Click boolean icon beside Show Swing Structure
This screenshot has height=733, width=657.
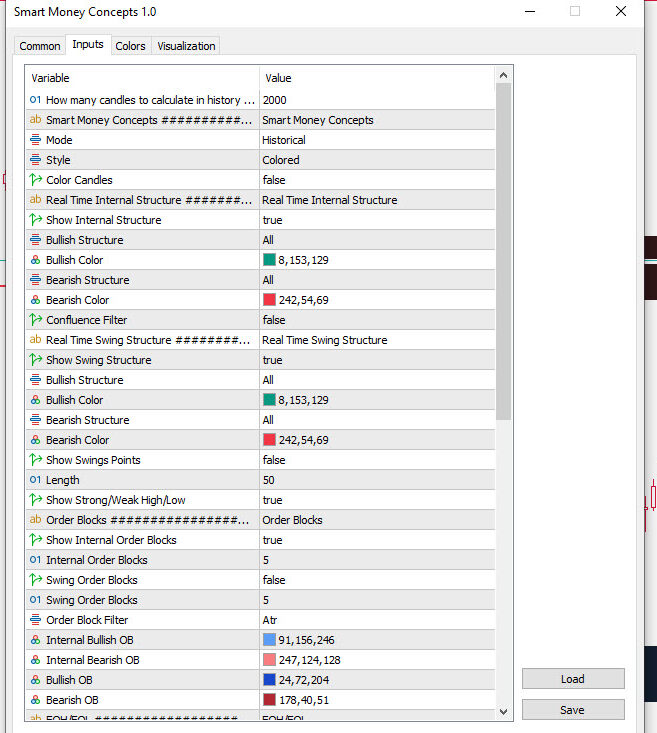[x=36, y=360]
